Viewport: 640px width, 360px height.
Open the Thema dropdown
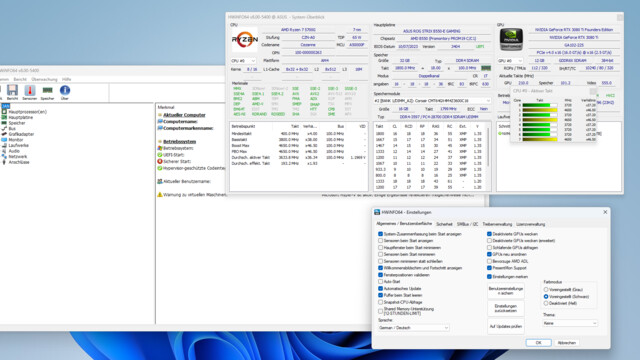coord(570,323)
